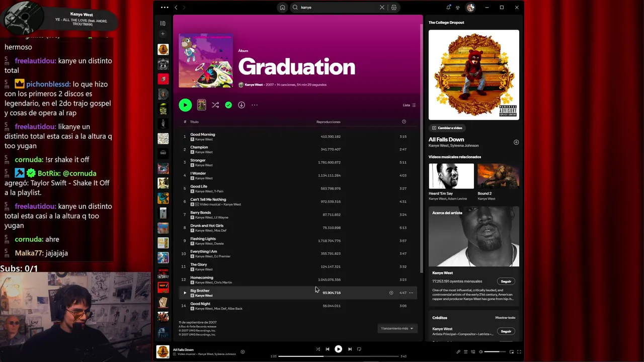Screen dimensions: 644x362
Task: Open the friend activity icon
Action: (458, 8)
